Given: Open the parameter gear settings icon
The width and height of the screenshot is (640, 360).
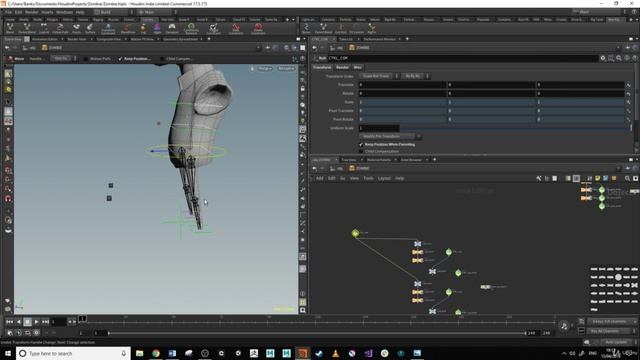Looking at the screenshot, I should click(x=603, y=58).
